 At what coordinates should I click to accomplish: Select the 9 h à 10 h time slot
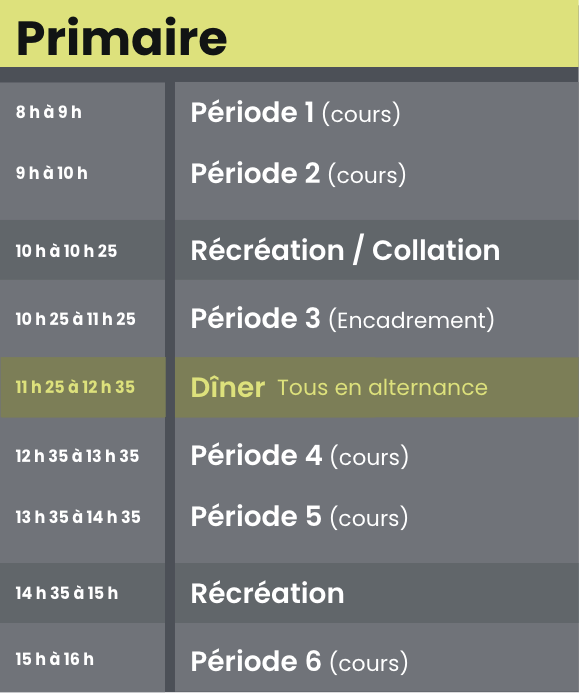pos(52,173)
